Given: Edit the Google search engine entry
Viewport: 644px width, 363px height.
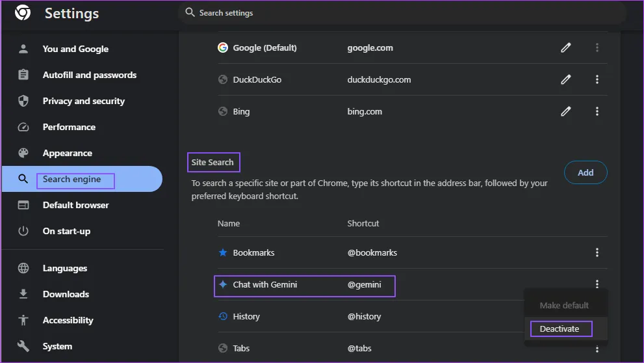Looking at the screenshot, I should [566, 47].
